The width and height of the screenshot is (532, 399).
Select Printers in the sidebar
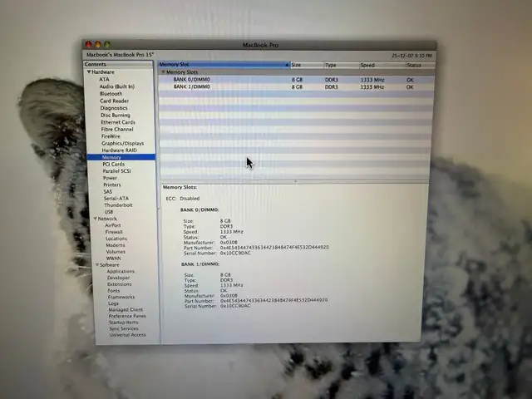[x=112, y=185]
